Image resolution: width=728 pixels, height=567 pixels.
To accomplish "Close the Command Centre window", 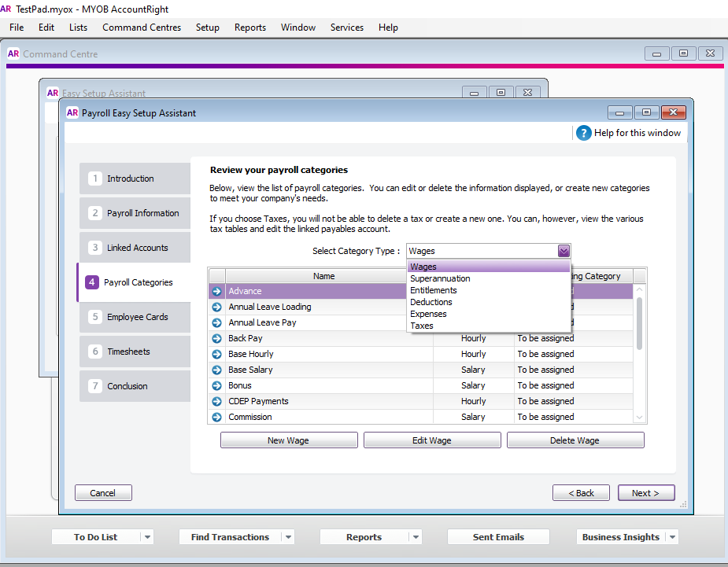I will point(711,53).
